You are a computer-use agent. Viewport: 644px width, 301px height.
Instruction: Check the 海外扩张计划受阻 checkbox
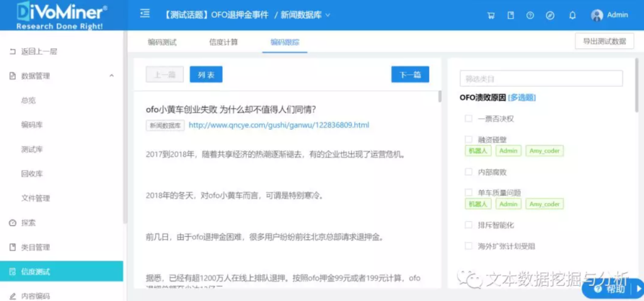pos(468,246)
